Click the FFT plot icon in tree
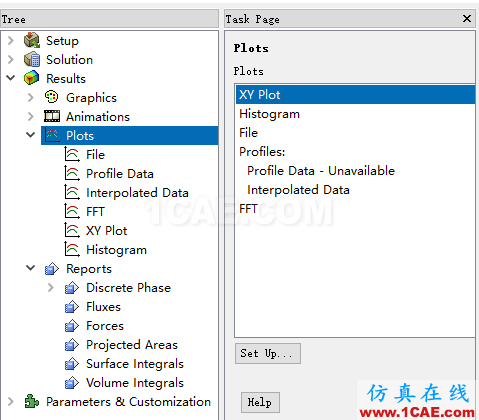Viewport: 479px width, 420px height. (72, 211)
